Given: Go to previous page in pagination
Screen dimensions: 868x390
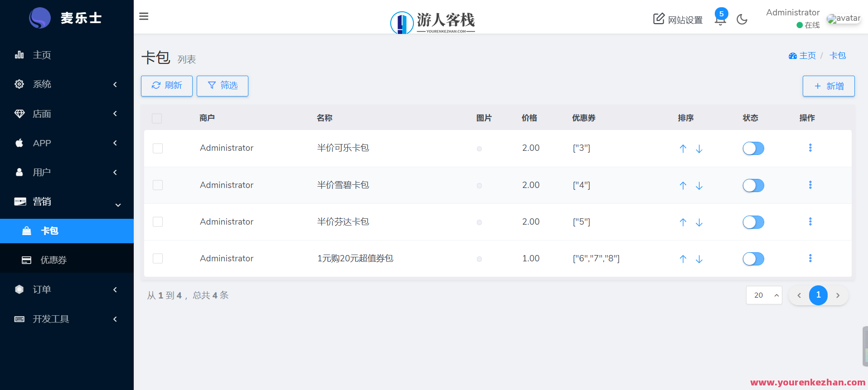Looking at the screenshot, I should tap(799, 295).
